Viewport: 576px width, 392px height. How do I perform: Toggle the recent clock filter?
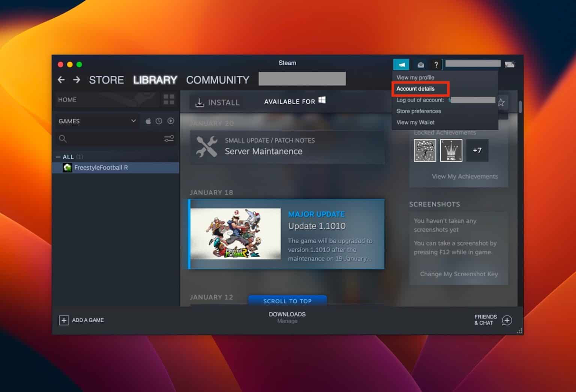click(159, 121)
